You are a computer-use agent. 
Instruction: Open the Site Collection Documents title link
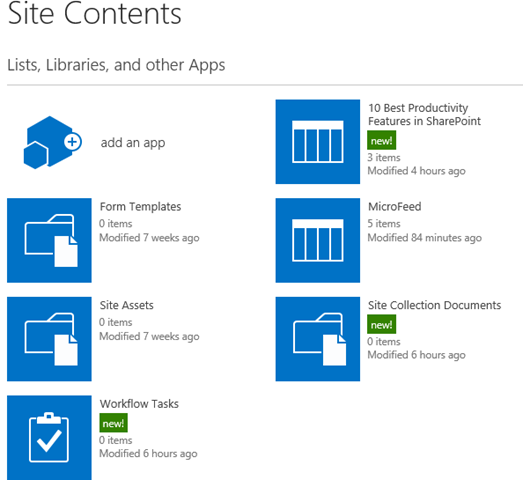[x=434, y=305]
